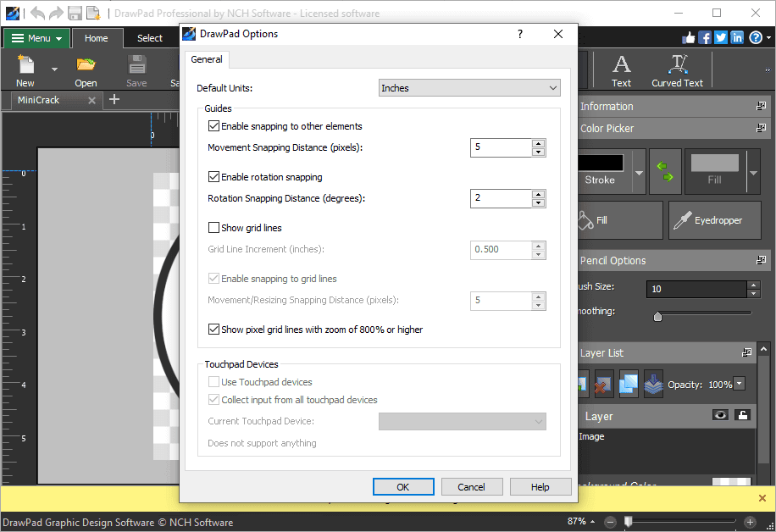Toggle Layer visibility with the eye icon
The image size is (776, 532).
click(721, 415)
